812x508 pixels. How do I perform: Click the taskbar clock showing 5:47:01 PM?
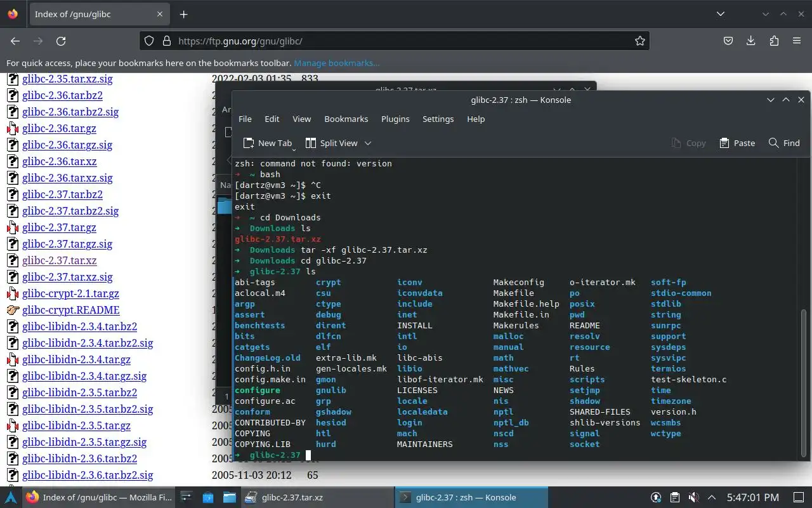point(752,497)
